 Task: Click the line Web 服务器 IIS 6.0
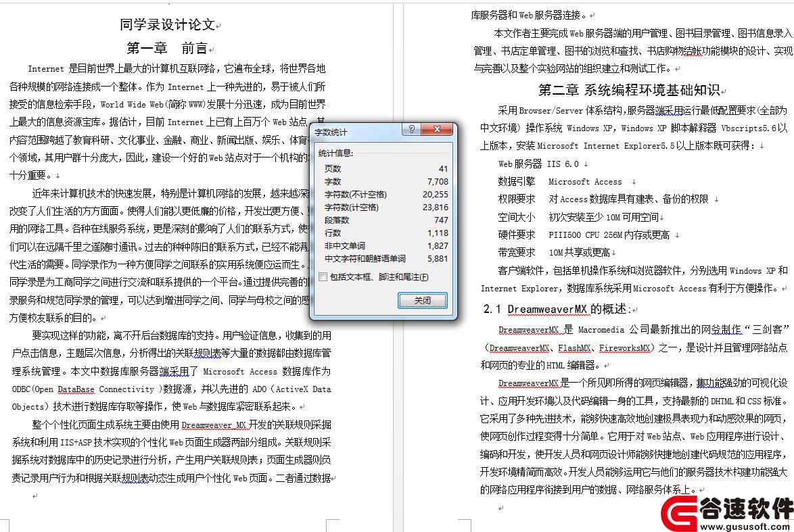pyautogui.click(x=538, y=164)
